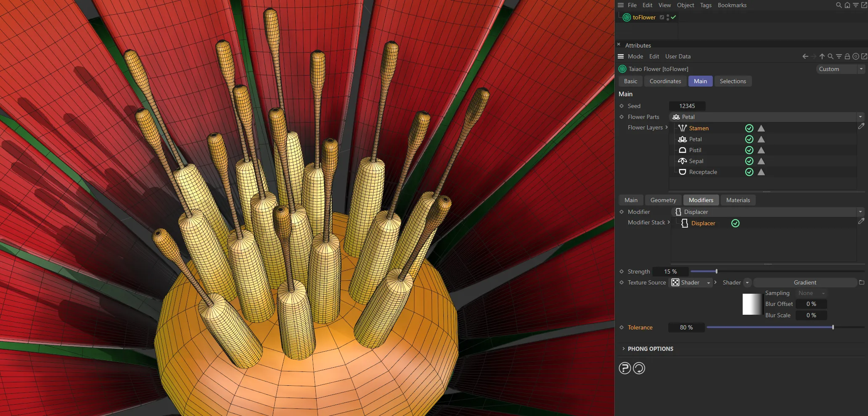Click the Pistil layer icon
868x416 pixels.
682,150
